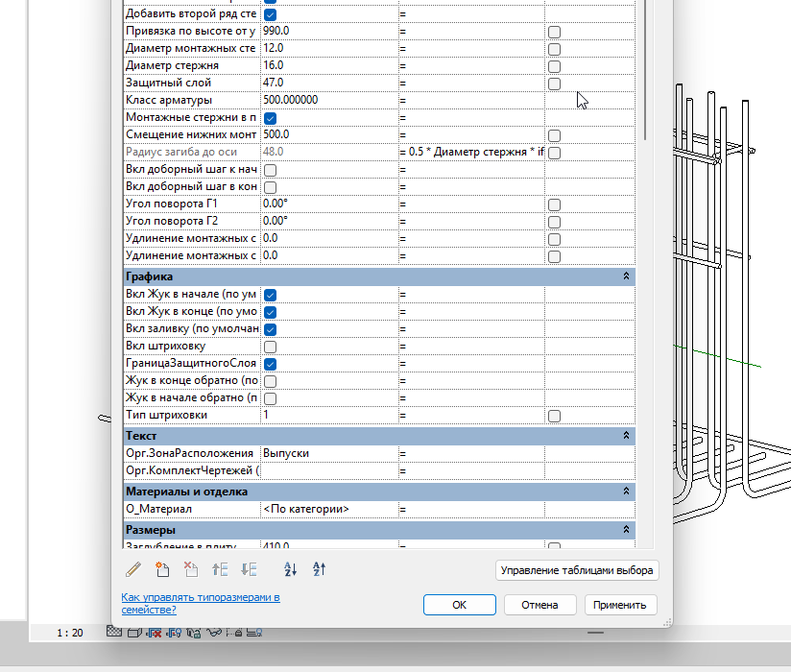791x672 pixels.
Task: Click the pencil edit parameter icon
Action: tap(133, 569)
